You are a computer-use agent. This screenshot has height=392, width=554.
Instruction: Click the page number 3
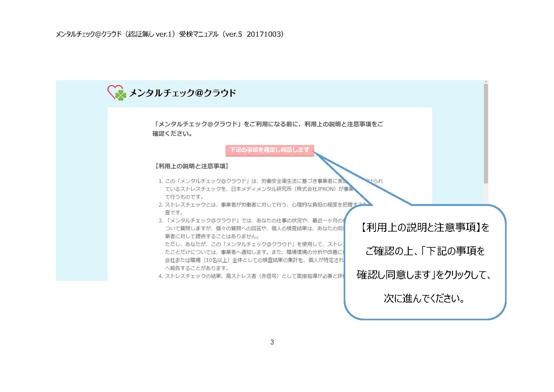tap(272, 342)
